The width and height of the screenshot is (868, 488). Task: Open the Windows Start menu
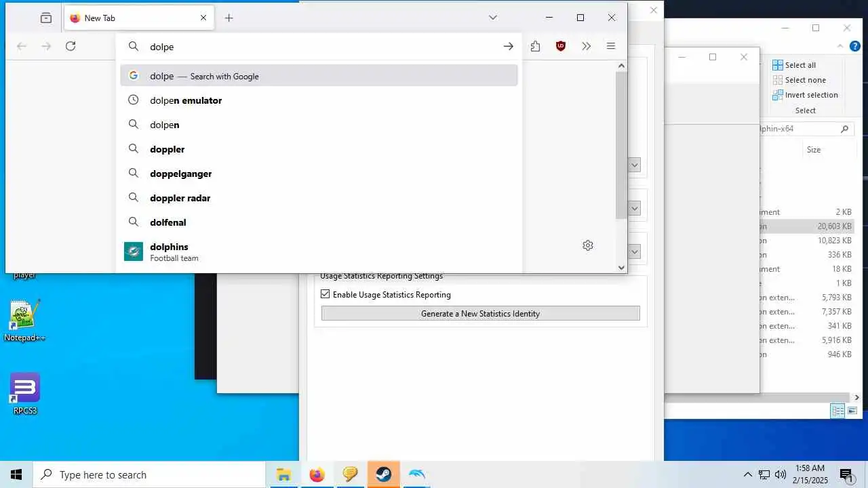click(x=16, y=474)
